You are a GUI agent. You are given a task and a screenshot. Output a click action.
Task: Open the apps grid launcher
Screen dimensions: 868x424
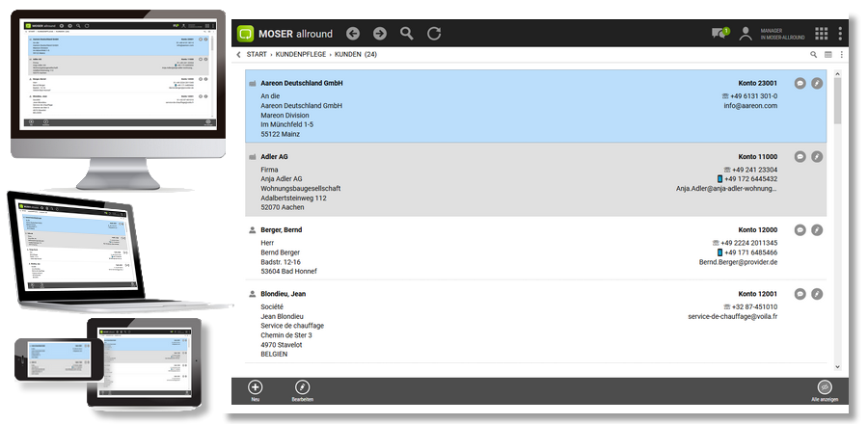tap(821, 34)
